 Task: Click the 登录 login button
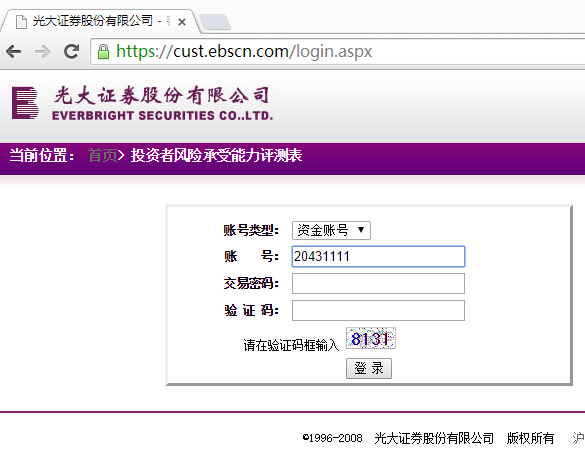369,368
